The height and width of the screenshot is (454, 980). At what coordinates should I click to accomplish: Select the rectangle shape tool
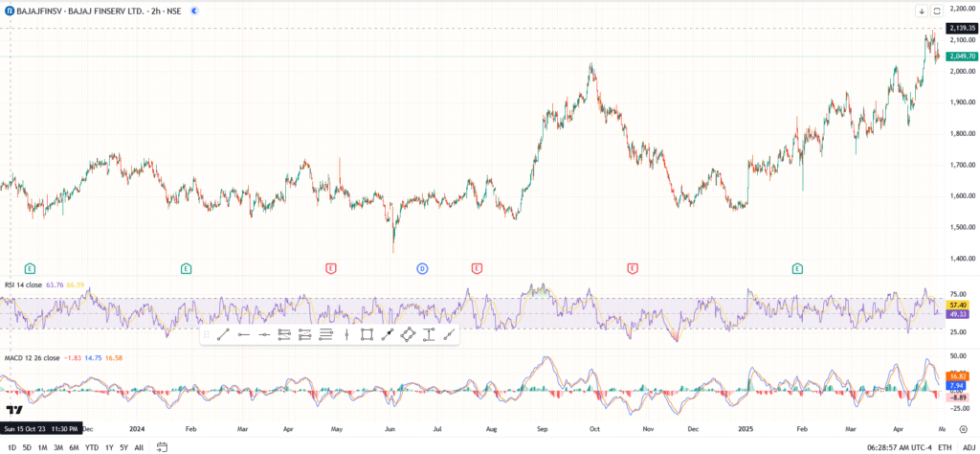(x=367, y=335)
